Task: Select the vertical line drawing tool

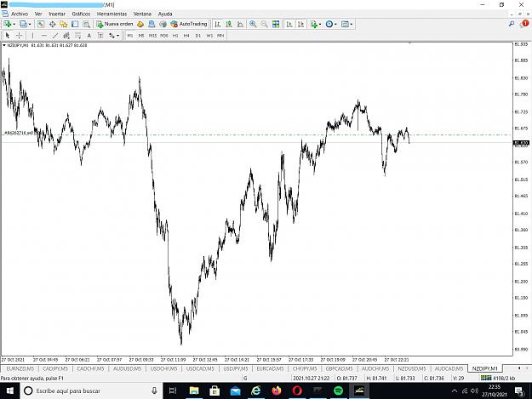Action: [32, 35]
